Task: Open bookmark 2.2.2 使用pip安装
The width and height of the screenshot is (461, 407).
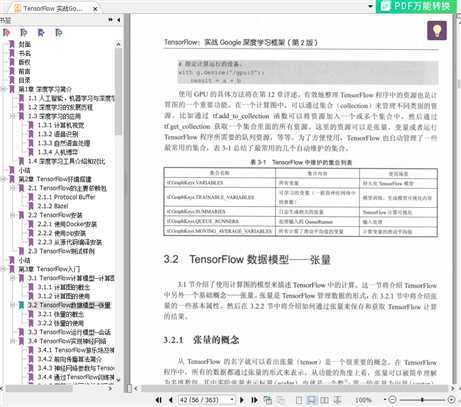Action: (62, 233)
